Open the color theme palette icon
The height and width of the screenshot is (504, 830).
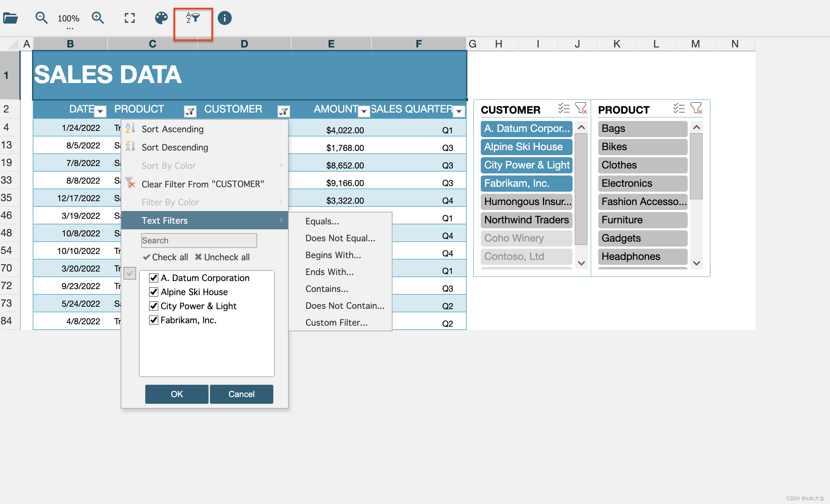point(161,18)
